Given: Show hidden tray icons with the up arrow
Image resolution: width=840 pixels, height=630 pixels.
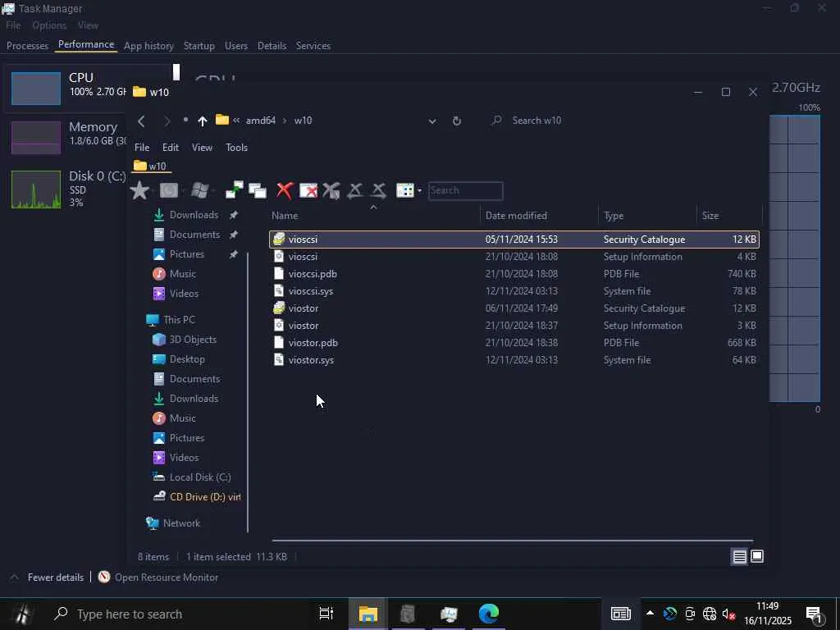Looking at the screenshot, I should pyautogui.click(x=650, y=613).
